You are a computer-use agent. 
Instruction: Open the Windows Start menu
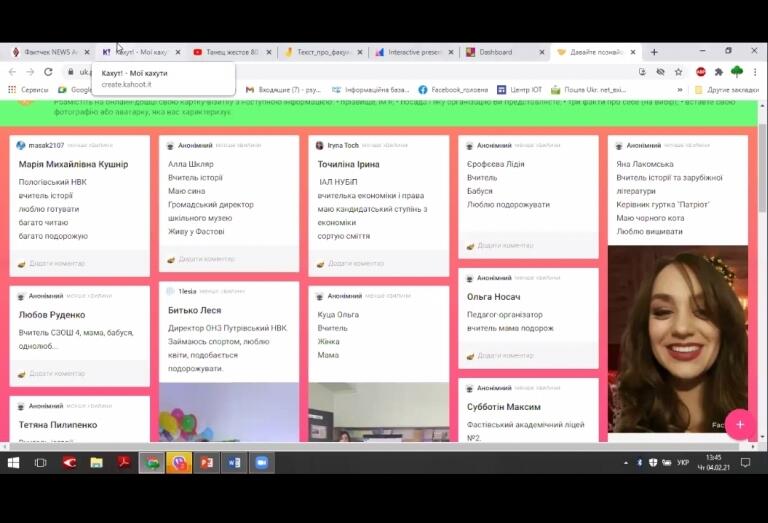(13, 463)
